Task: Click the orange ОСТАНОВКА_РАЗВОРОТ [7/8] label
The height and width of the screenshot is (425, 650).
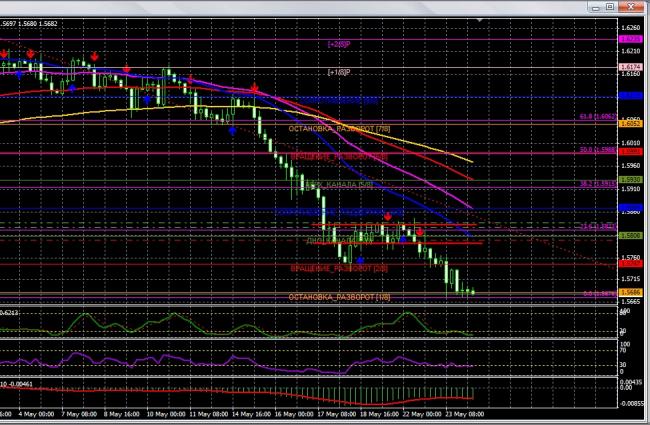Action: (x=332, y=130)
